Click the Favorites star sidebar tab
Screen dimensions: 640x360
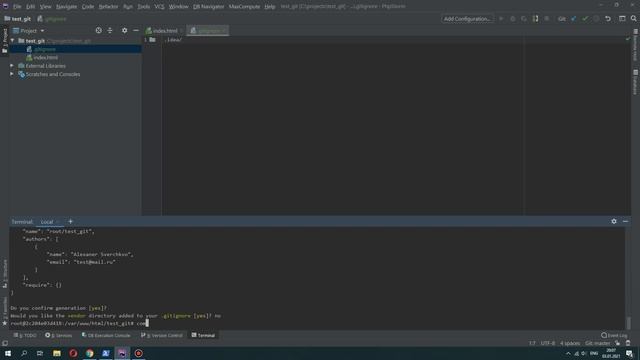[4, 311]
